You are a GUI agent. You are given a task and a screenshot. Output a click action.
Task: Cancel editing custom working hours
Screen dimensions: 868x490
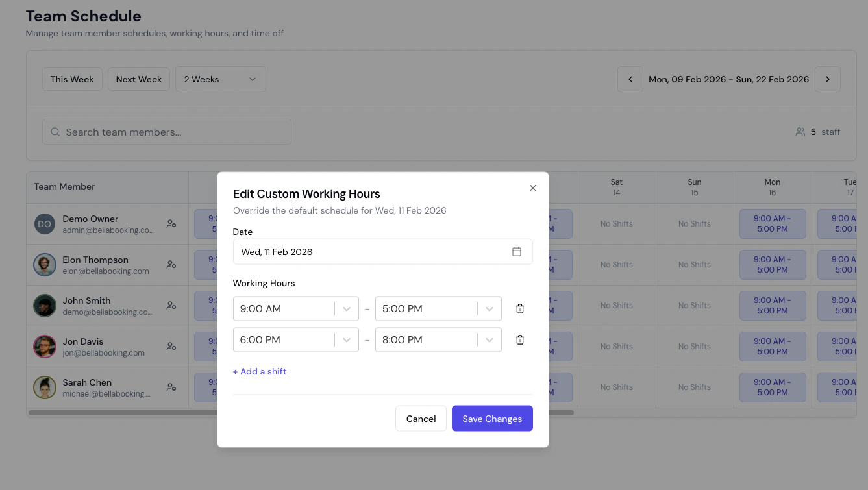coord(421,418)
